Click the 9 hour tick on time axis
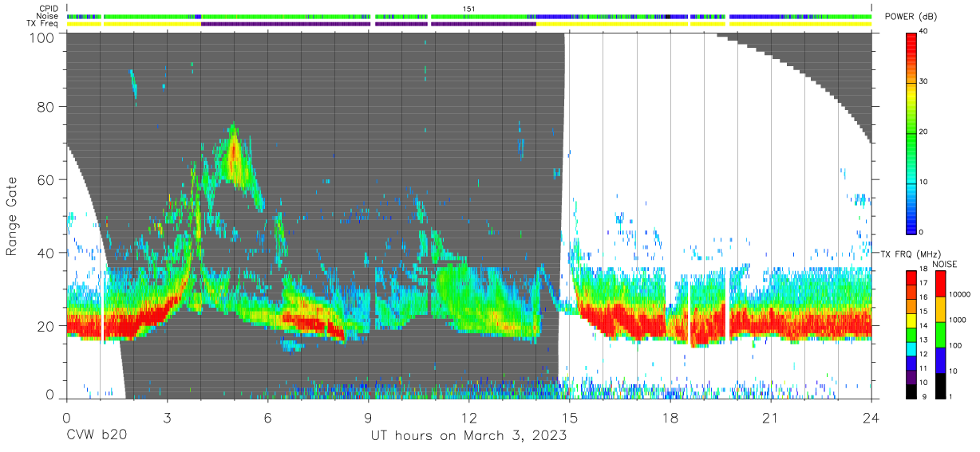This screenshot has height=452, width=980. (x=368, y=419)
